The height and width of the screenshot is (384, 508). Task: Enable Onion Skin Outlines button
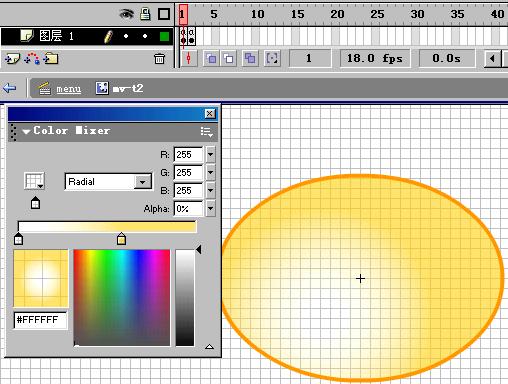point(229,59)
